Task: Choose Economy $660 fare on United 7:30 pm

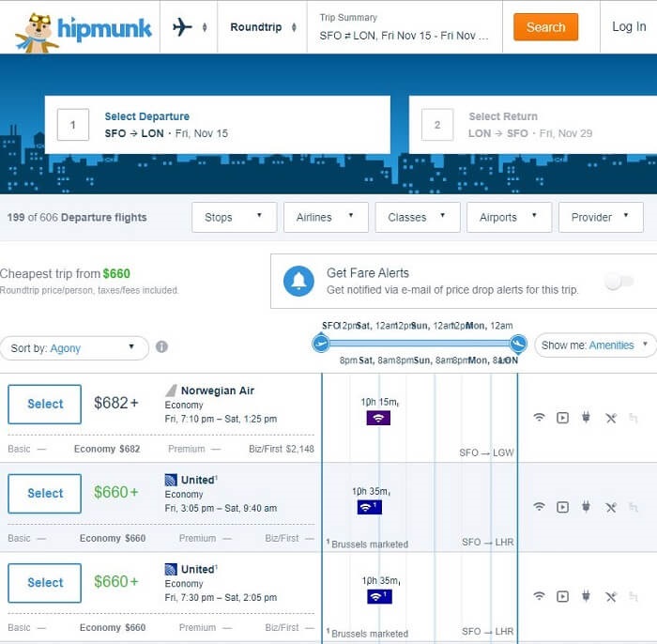Action: [x=113, y=627]
